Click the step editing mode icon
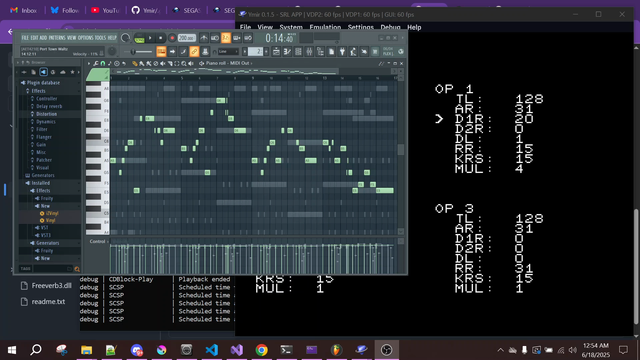This screenshot has height=360, width=640. (x=183, y=51)
